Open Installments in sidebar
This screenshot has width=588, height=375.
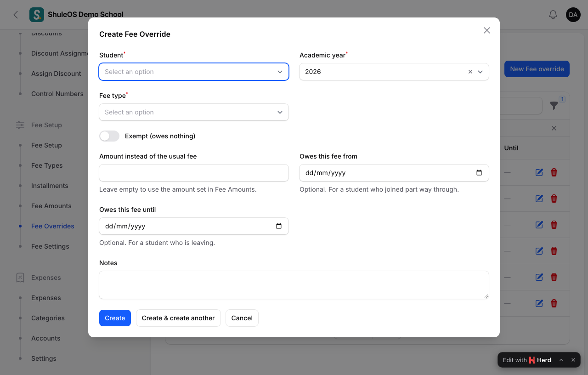click(x=50, y=186)
